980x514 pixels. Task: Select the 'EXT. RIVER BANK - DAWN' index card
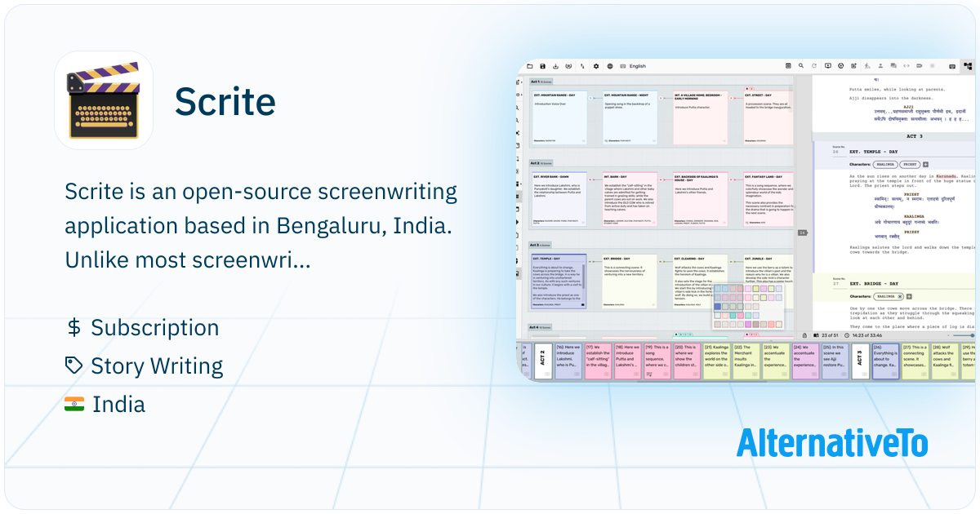click(559, 199)
